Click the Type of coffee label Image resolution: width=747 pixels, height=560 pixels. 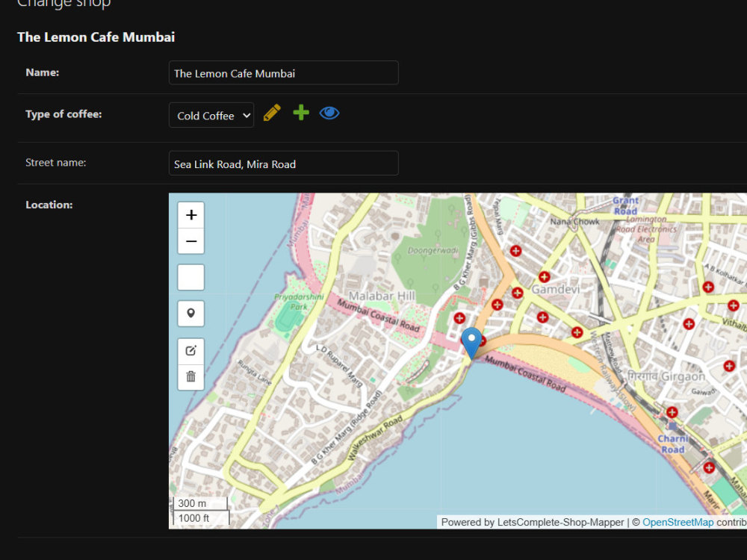[63, 114]
